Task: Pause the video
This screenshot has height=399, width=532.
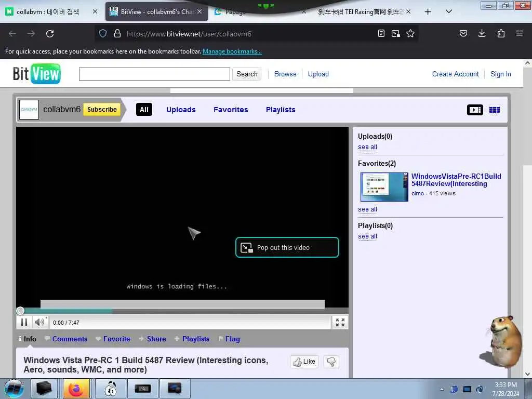Action: pyautogui.click(x=24, y=322)
